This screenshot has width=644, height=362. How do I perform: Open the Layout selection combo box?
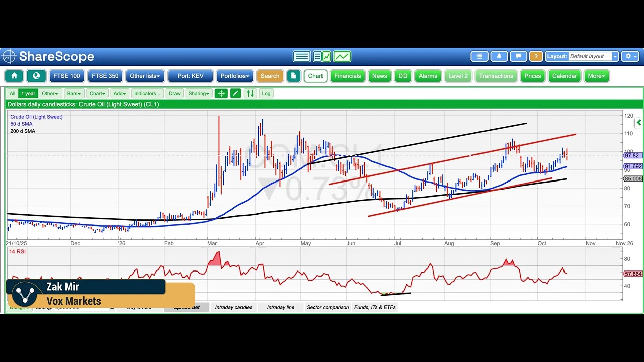coord(593,56)
